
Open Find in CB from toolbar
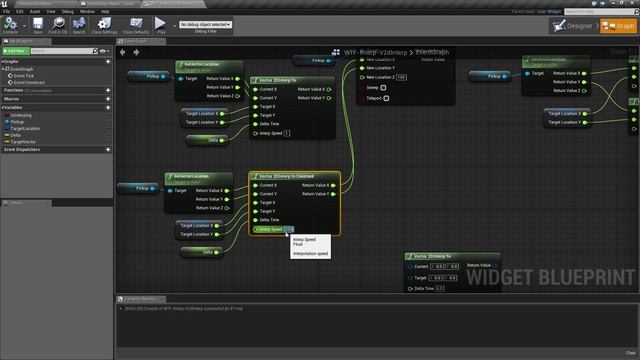point(58,25)
